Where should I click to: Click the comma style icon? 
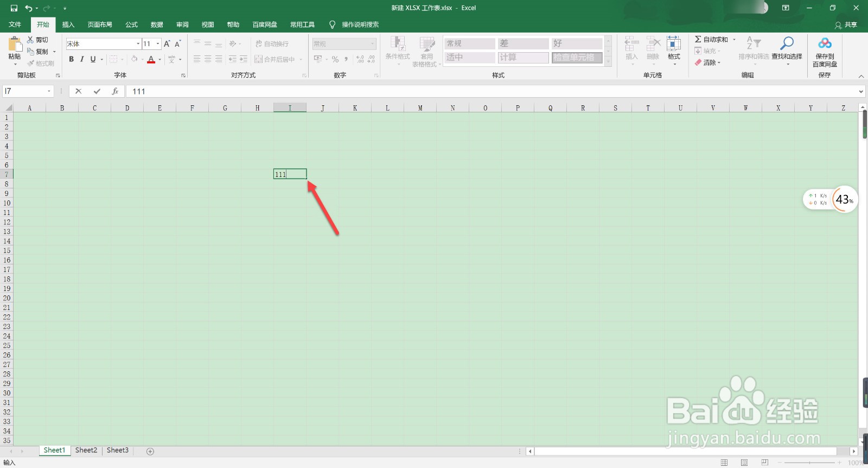pyautogui.click(x=346, y=59)
